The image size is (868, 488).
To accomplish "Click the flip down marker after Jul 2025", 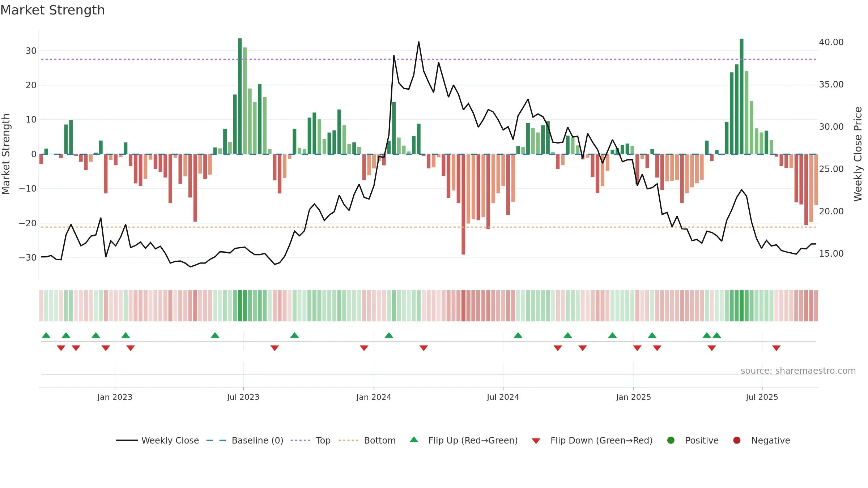I will tap(776, 348).
